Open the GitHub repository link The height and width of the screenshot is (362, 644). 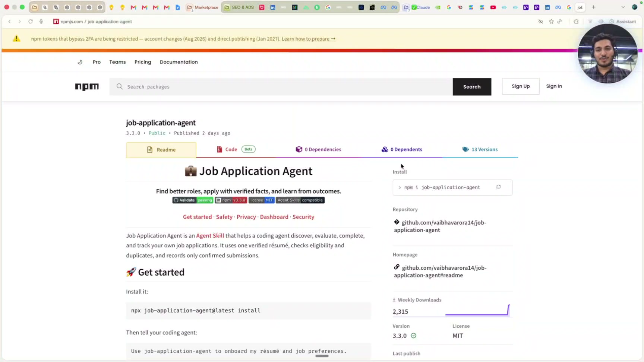[x=440, y=226]
